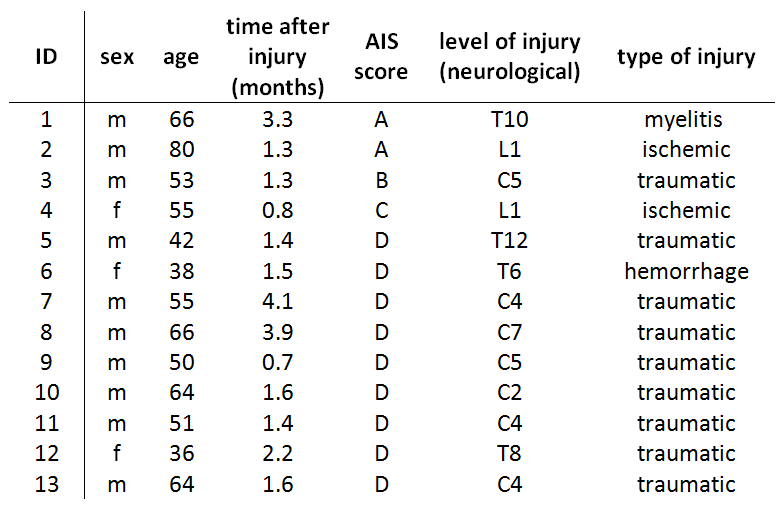Click the 0.7 months time cell
779x509 pixels.
click(x=278, y=363)
